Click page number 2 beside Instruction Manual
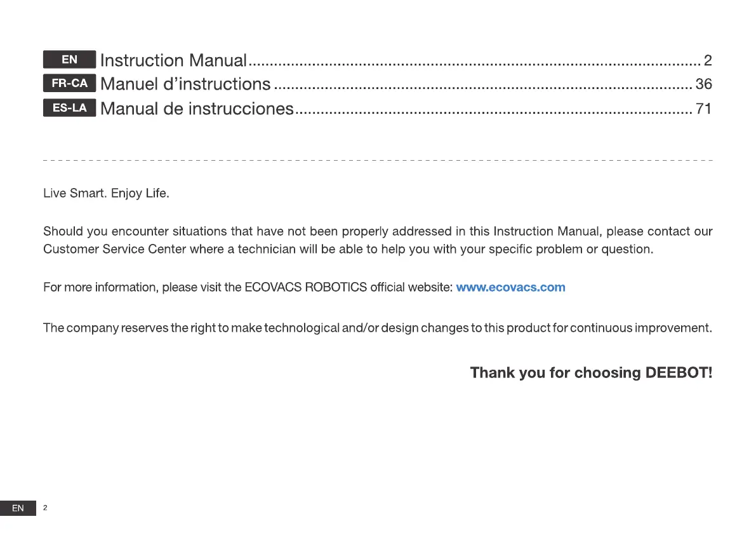Viewport: 756px width, 533px height. coord(708,60)
